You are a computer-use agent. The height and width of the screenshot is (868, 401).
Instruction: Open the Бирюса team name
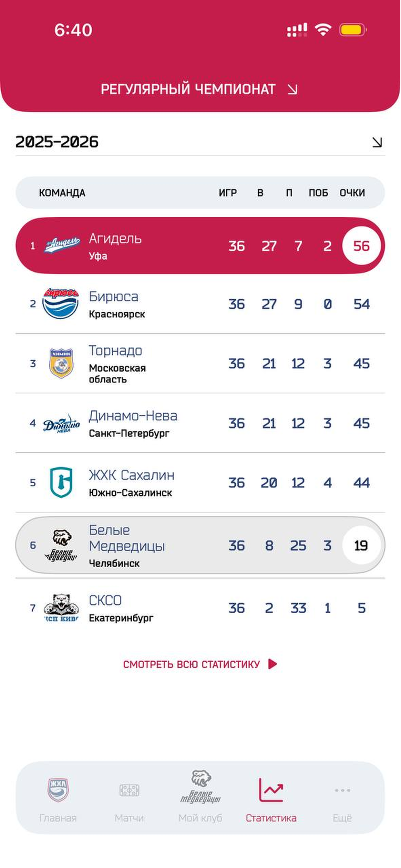pyautogui.click(x=114, y=296)
